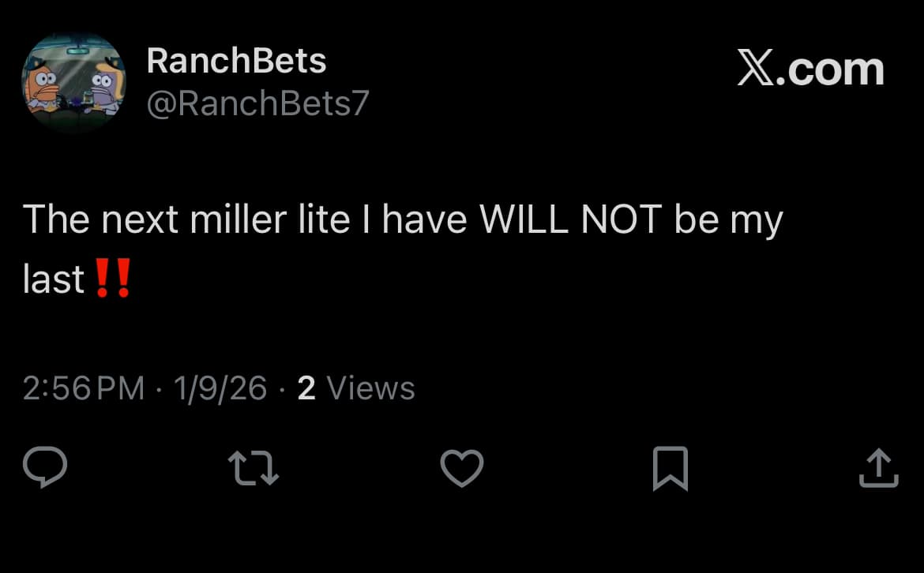Click the words "be my" in the tweet
The image size is (924, 573).
(727, 219)
